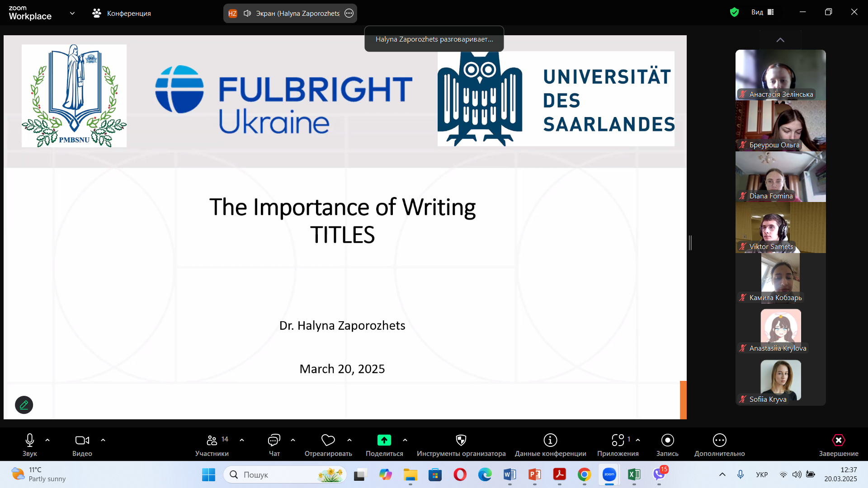868x488 pixels.
Task: Open the Дополнительно more options menu
Action: pos(719,445)
